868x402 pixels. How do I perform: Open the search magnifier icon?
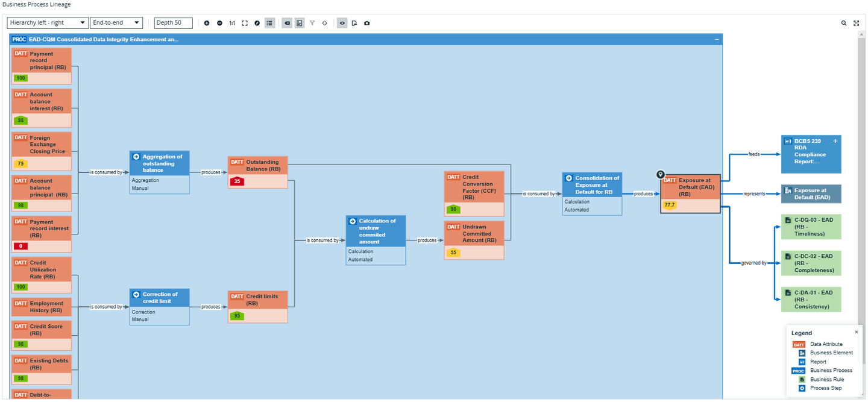844,23
